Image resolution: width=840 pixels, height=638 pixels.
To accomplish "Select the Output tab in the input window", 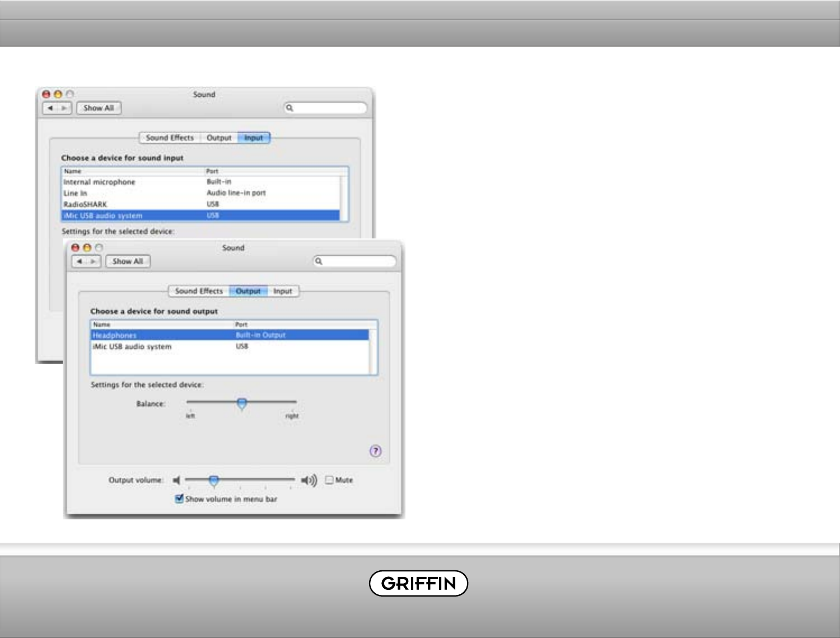I will pyautogui.click(x=219, y=138).
